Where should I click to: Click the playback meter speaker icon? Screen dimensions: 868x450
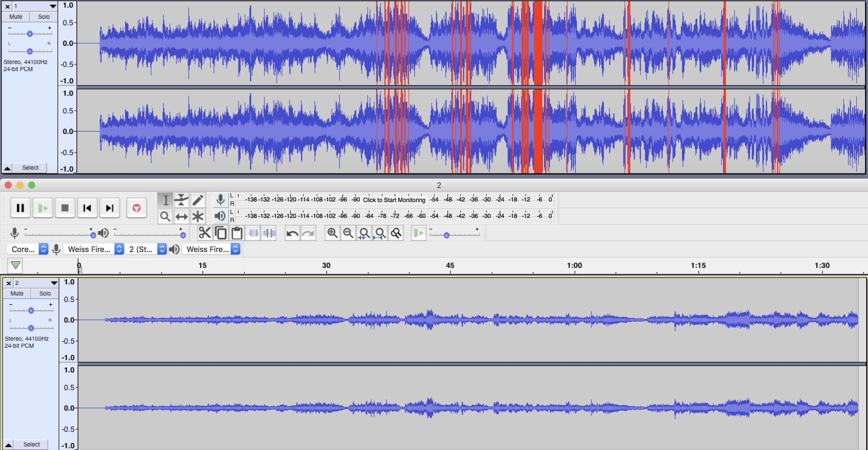tap(220, 216)
